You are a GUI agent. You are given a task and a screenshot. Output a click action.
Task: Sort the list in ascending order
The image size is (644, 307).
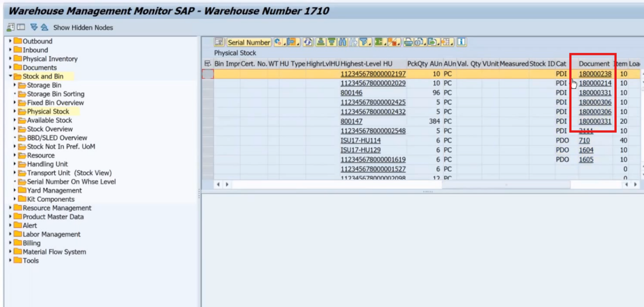320,43
